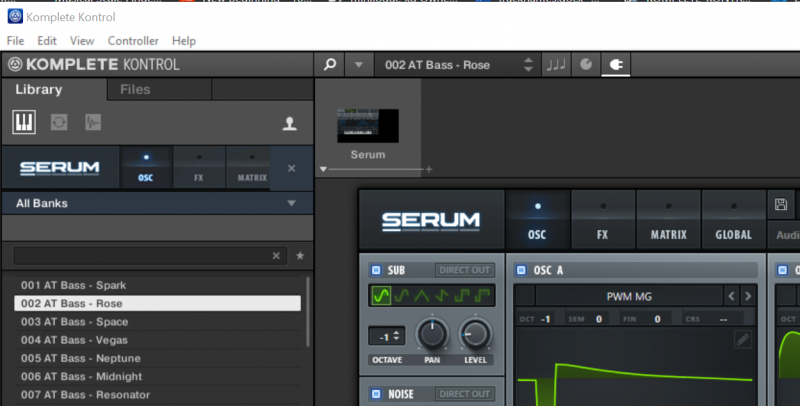This screenshot has width=800, height=406.
Task: Switch to the Files tab
Action: [135, 89]
